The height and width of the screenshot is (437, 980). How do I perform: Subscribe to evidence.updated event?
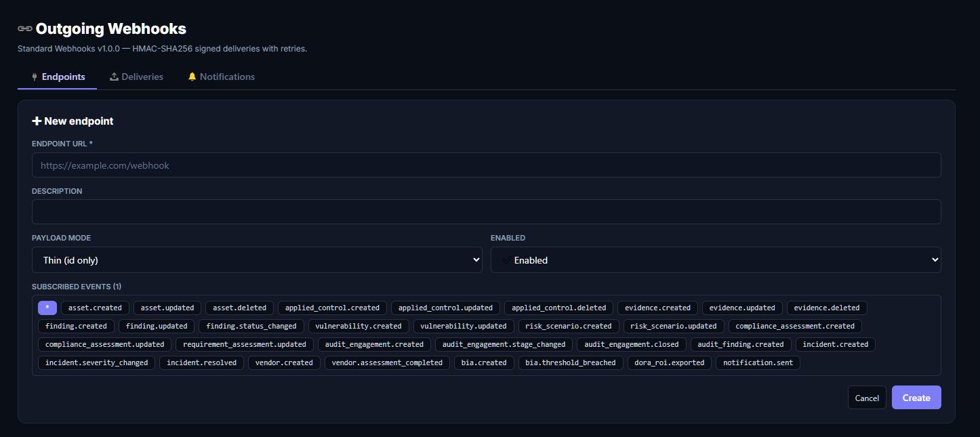point(742,308)
